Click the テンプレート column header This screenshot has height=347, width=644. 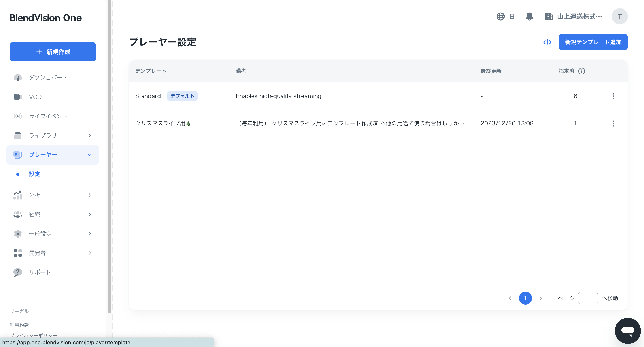(x=151, y=71)
